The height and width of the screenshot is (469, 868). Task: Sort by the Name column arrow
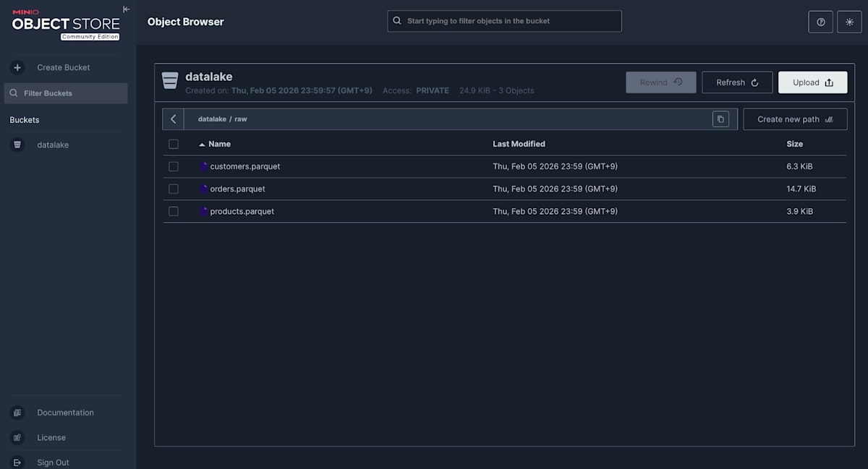[202, 145]
